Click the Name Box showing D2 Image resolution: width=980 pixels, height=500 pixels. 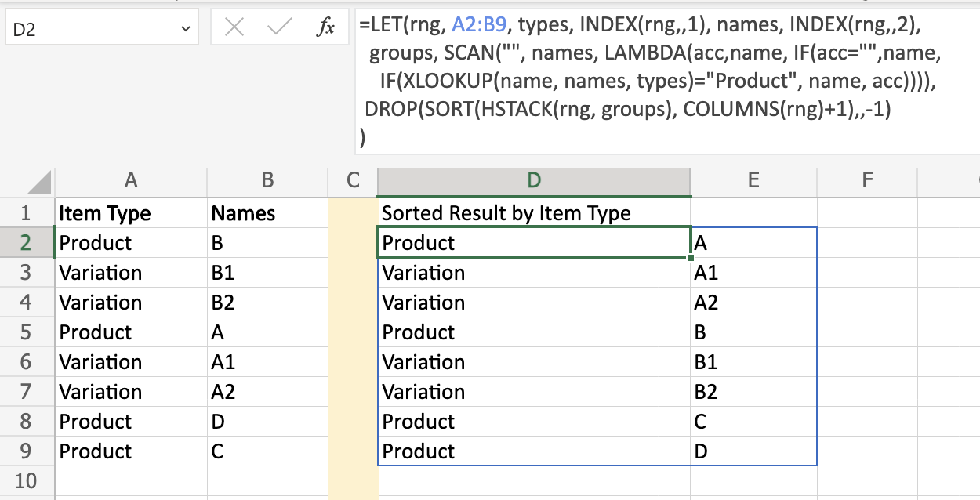point(102,30)
